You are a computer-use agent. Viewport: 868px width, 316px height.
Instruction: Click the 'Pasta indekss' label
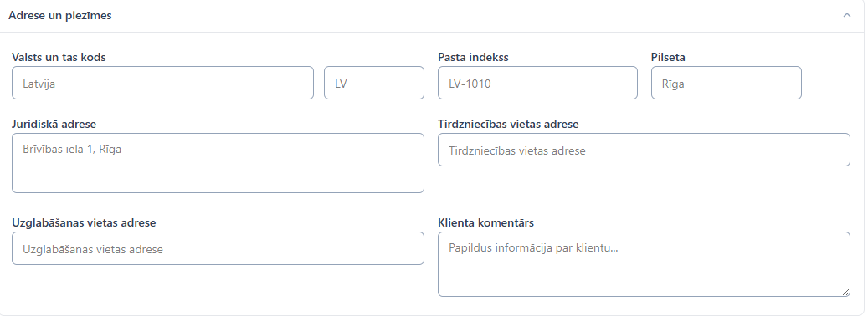pos(473,57)
